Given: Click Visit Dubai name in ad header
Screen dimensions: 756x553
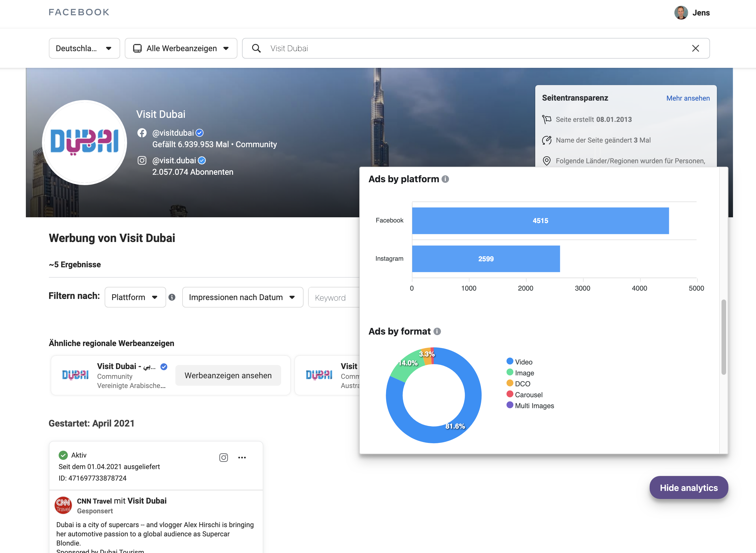Looking at the screenshot, I should [x=147, y=501].
